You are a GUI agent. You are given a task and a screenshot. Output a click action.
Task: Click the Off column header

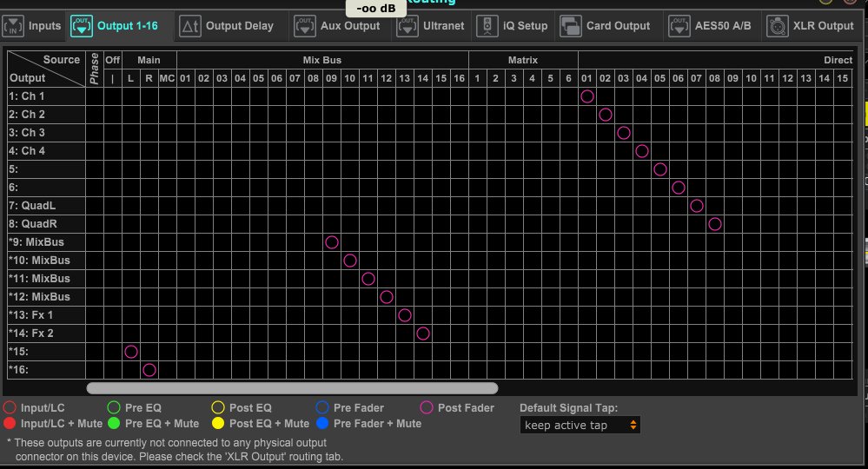(112, 60)
